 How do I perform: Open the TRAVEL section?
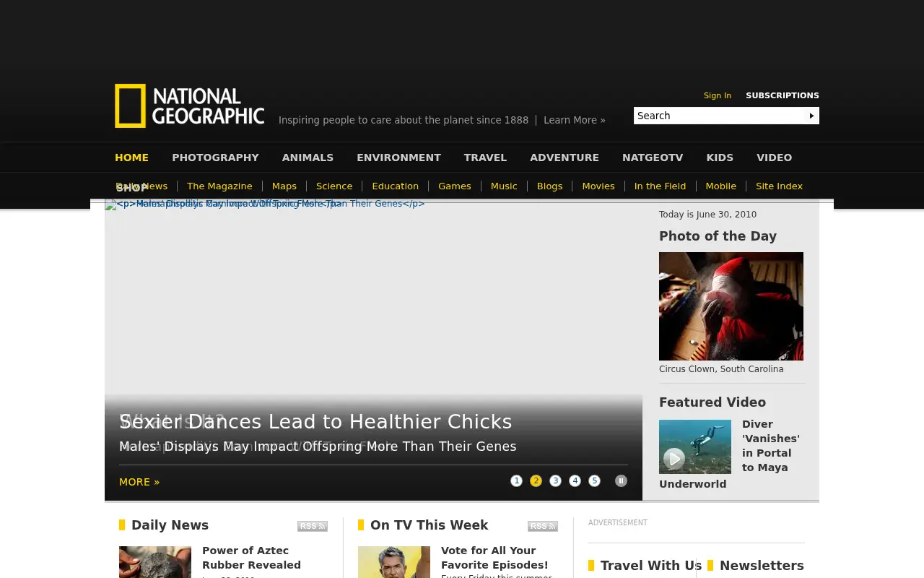[485, 158]
